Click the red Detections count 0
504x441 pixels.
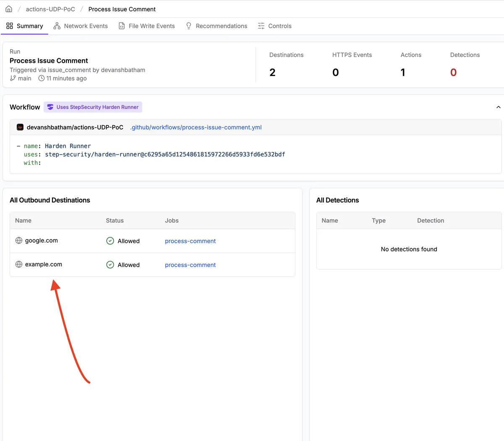click(x=453, y=73)
